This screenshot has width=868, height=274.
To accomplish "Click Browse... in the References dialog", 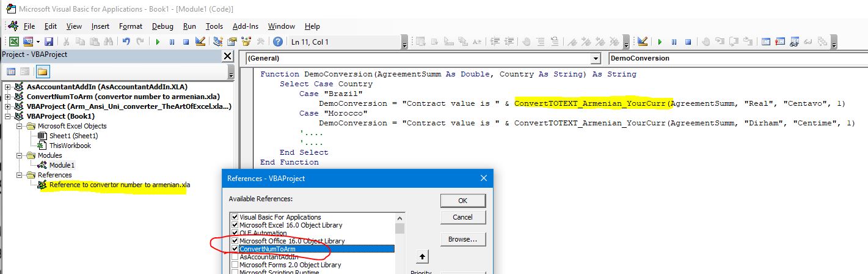I will click(462, 239).
